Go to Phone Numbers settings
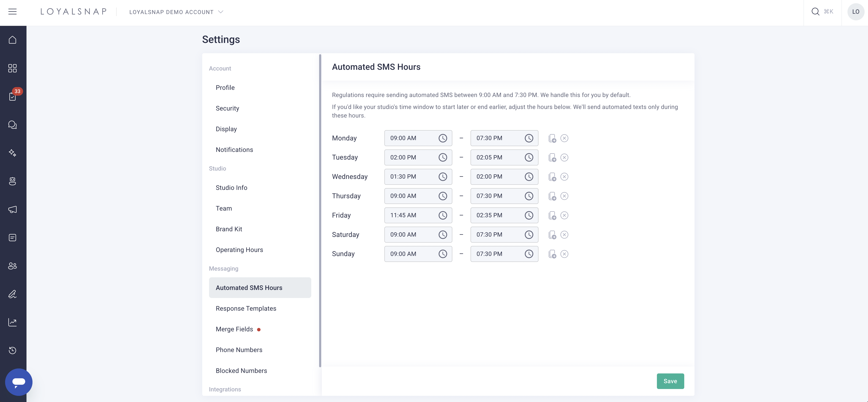 coord(260,350)
